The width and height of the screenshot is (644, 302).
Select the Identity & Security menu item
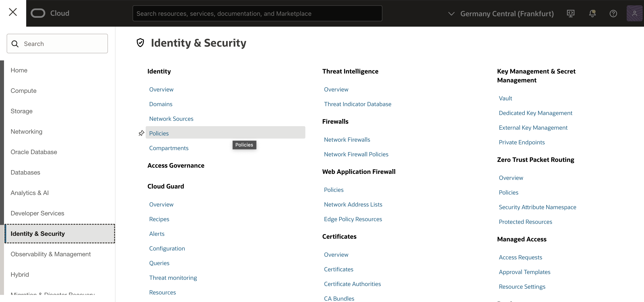[x=60, y=233]
